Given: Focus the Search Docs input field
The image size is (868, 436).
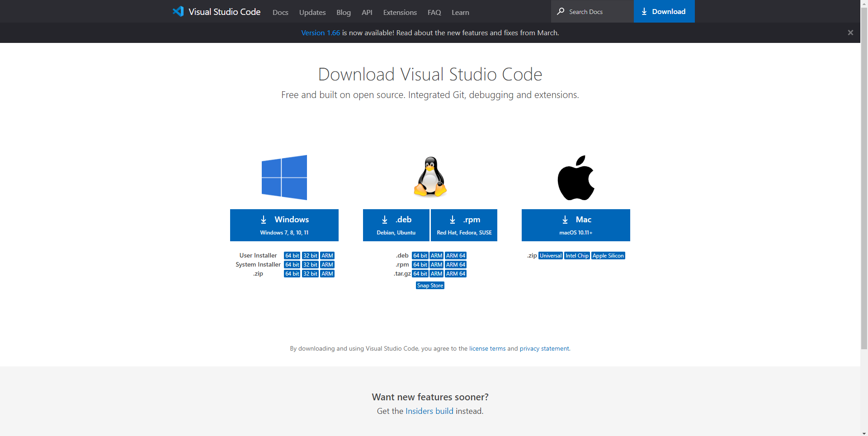Looking at the screenshot, I should pos(592,11).
